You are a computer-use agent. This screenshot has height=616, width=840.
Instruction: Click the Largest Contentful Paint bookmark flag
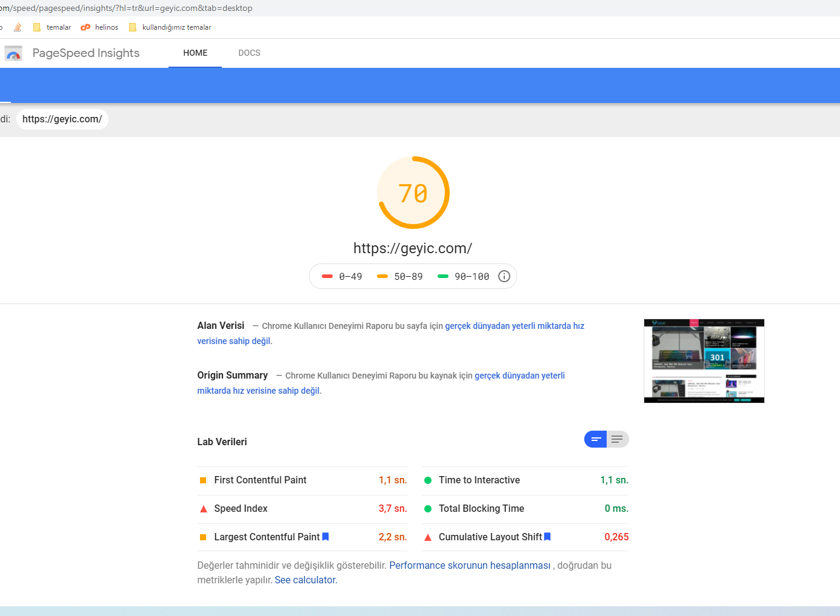[x=325, y=537]
